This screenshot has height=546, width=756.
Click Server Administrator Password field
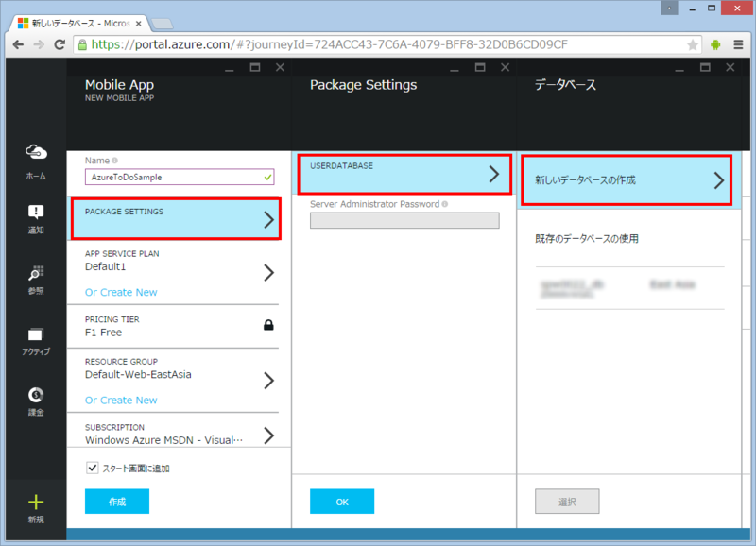pos(404,221)
